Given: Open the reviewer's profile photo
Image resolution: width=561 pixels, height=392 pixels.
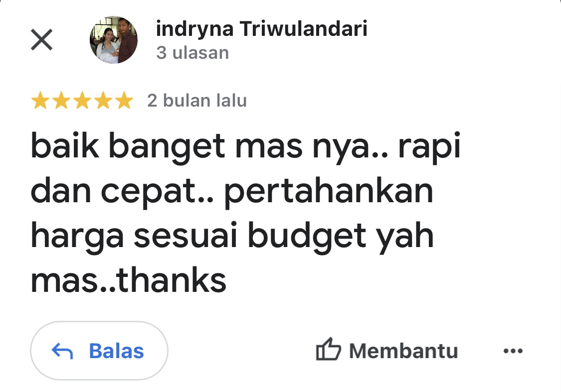Looking at the screenshot, I should (113, 40).
